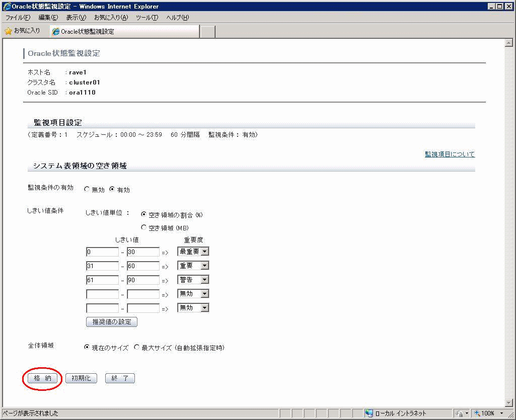
Task: Click the Favorites star icon
Action: 8,31
